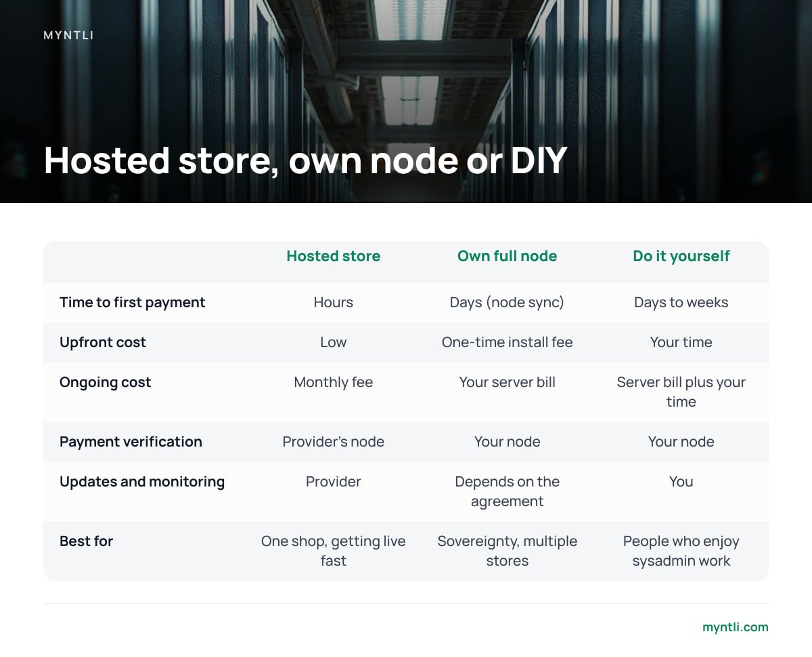Click the 'Depends on the agreement' cell
812x657 pixels.
507,491
